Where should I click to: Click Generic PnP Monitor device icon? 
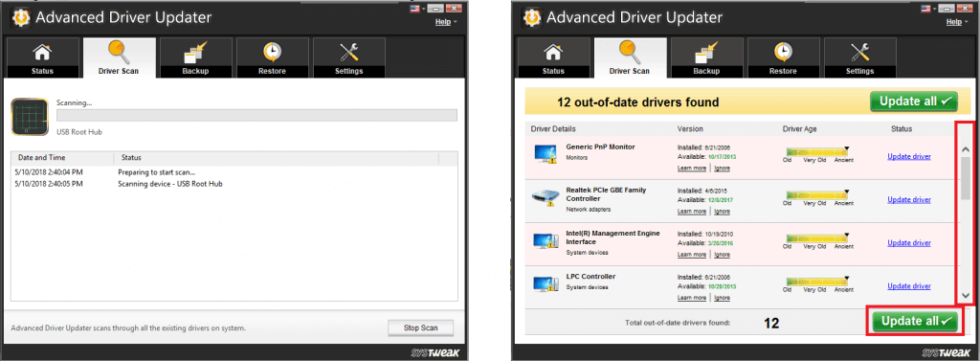click(x=546, y=154)
